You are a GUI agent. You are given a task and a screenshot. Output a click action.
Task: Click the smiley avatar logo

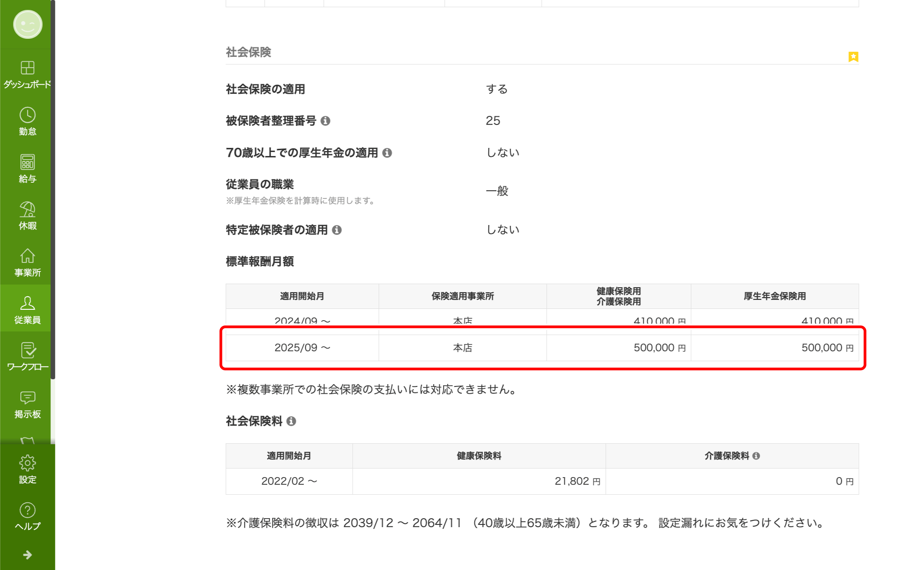[x=28, y=24]
